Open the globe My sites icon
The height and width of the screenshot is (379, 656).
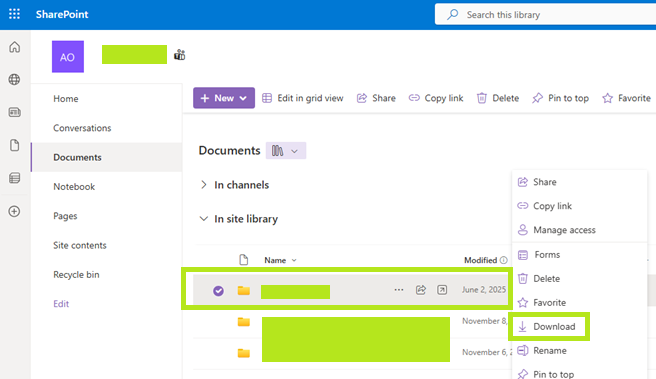coord(15,79)
